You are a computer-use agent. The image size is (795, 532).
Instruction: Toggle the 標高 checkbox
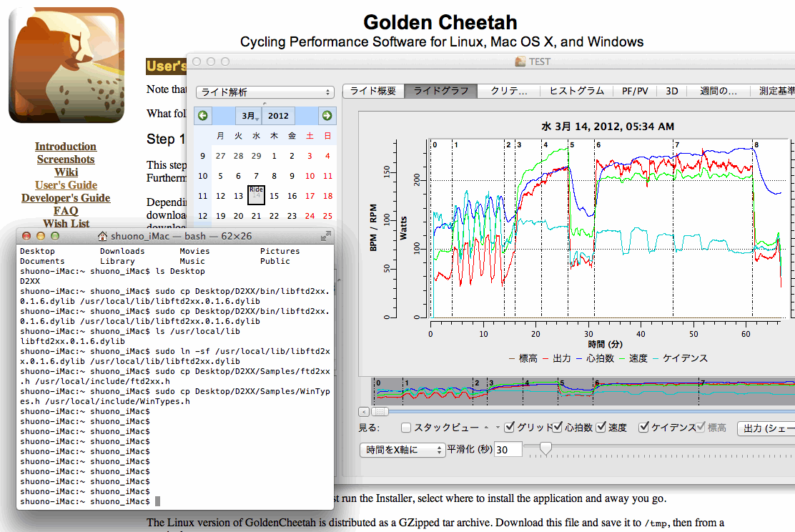pyautogui.click(x=700, y=427)
